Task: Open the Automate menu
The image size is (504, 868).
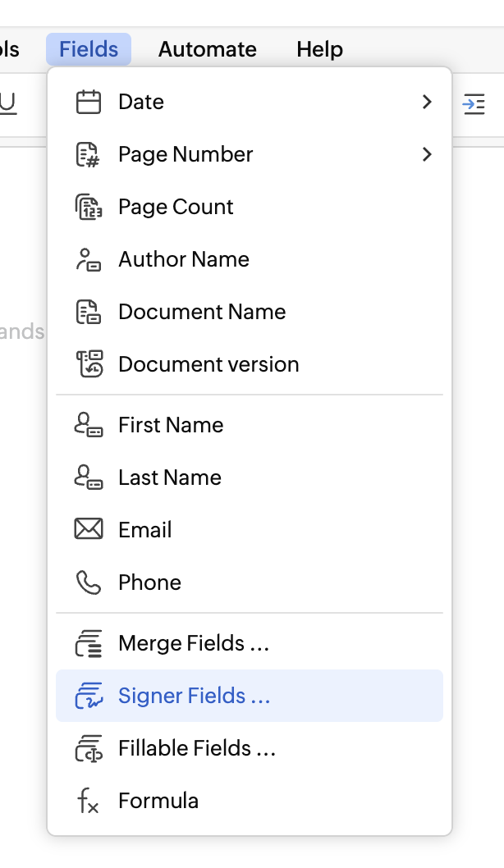Action: point(207,49)
